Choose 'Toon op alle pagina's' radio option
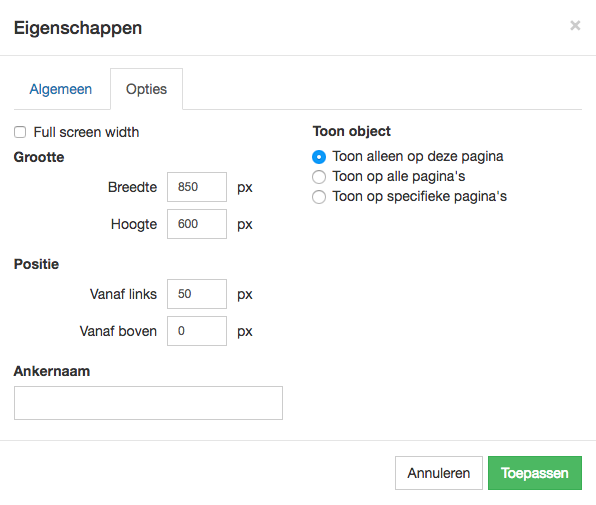596x505 pixels. [319, 177]
